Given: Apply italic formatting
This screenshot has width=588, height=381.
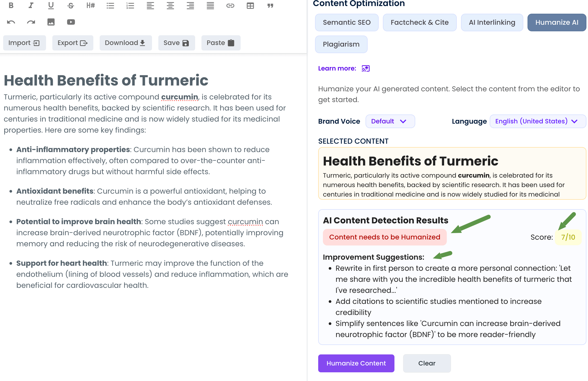Looking at the screenshot, I should (31, 6).
